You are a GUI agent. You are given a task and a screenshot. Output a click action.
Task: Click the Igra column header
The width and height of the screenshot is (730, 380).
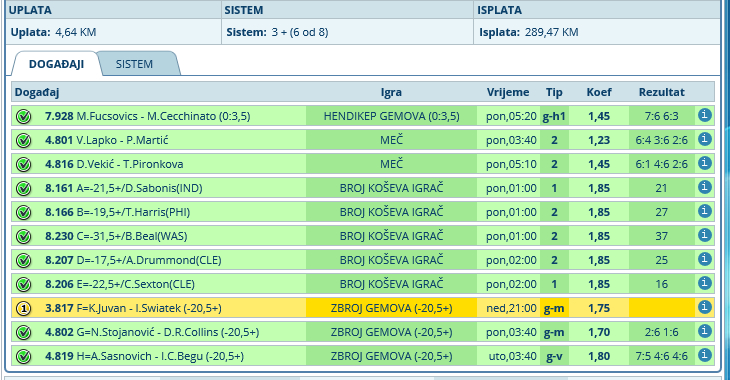(391, 92)
